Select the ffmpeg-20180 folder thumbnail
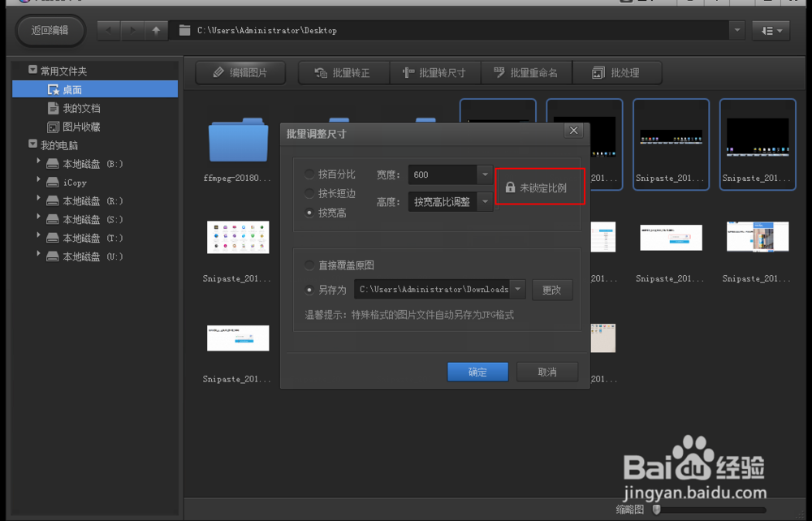Viewport: 812px width, 521px height. (x=238, y=140)
